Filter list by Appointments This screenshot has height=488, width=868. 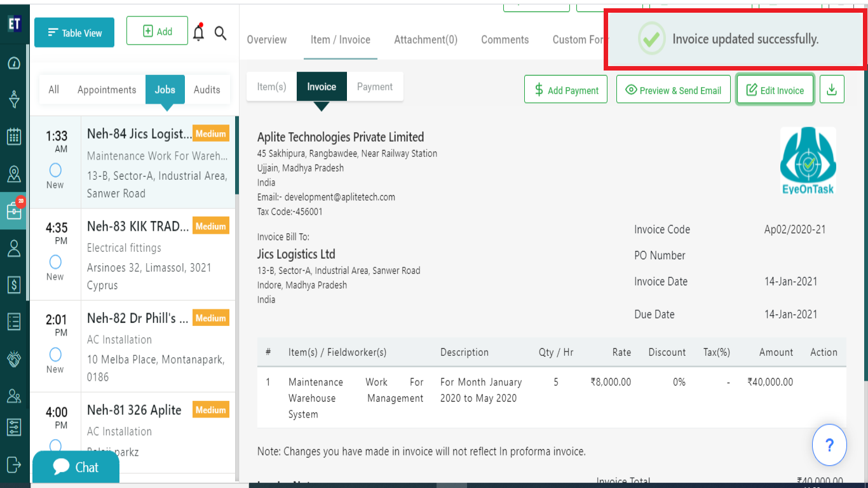point(107,90)
